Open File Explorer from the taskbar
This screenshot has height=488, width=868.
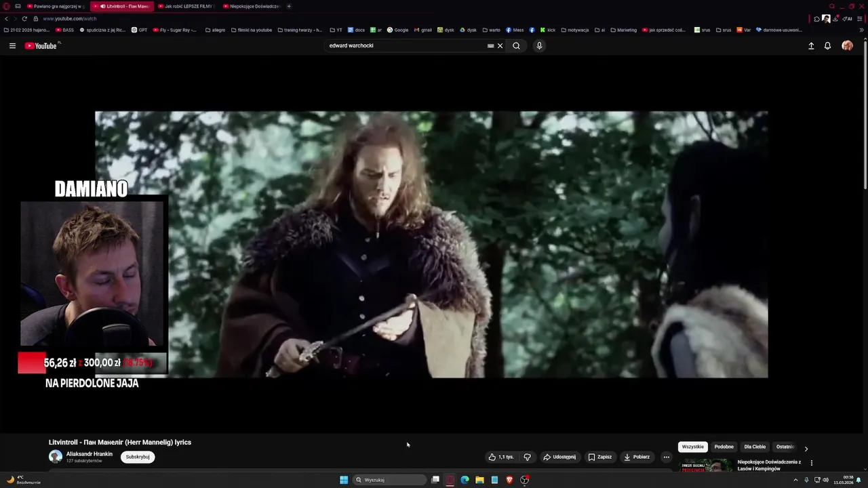pyautogui.click(x=479, y=480)
